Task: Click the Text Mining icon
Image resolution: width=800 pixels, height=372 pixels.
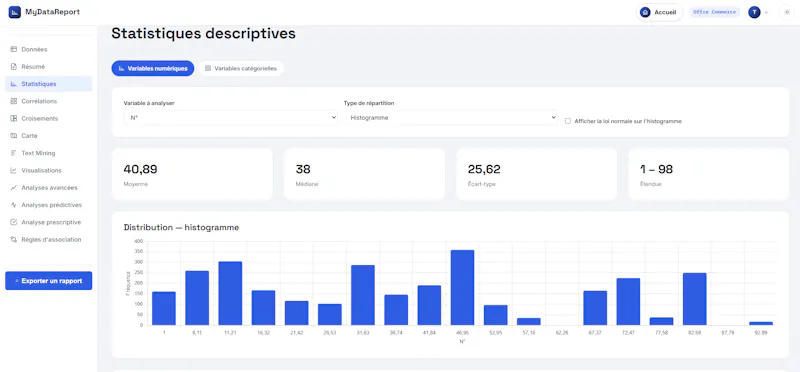Action: pyautogui.click(x=14, y=153)
